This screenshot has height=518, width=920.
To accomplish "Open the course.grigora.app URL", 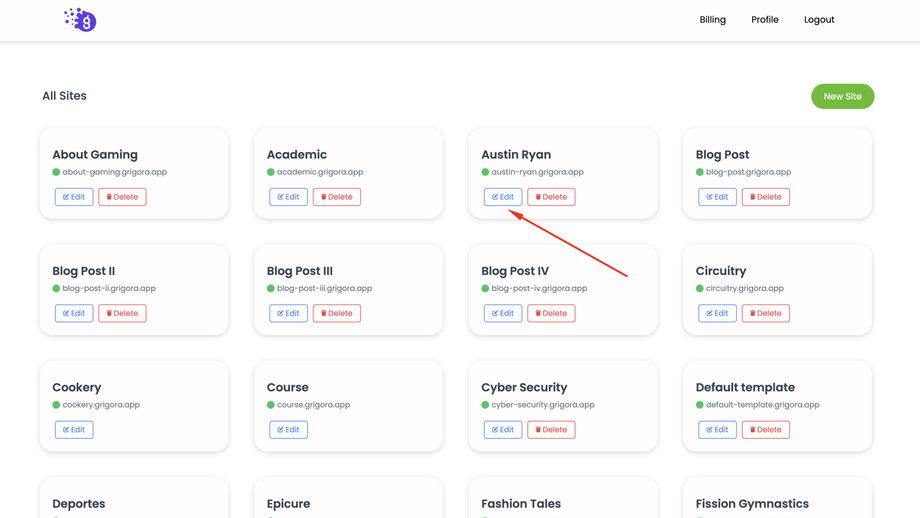I will (x=313, y=405).
